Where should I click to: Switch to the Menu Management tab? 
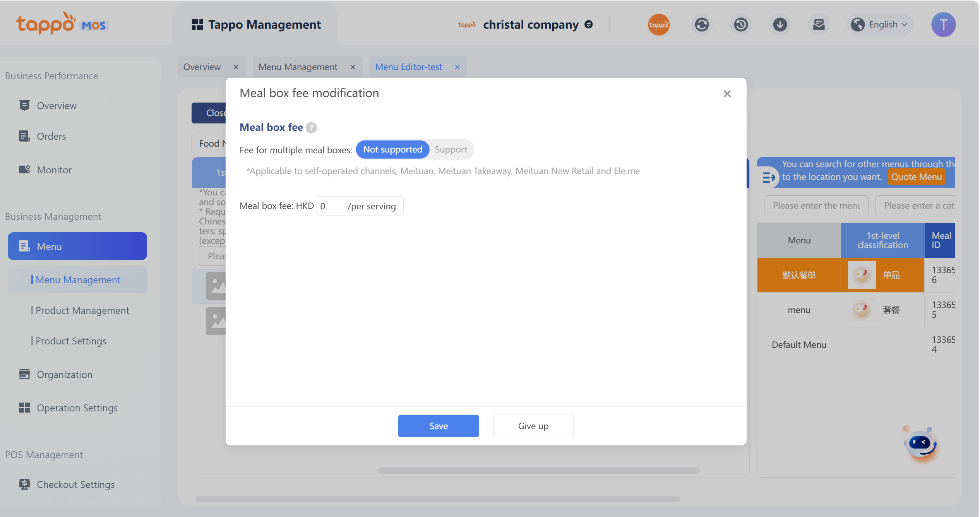pos(298,67)
